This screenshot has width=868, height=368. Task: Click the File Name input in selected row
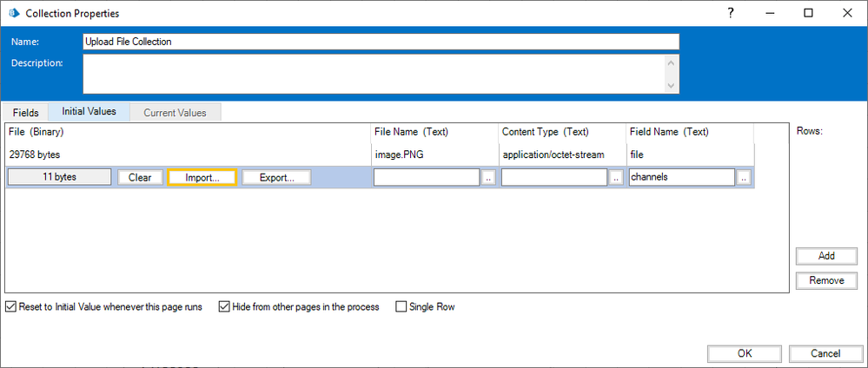tap(427, 177)
